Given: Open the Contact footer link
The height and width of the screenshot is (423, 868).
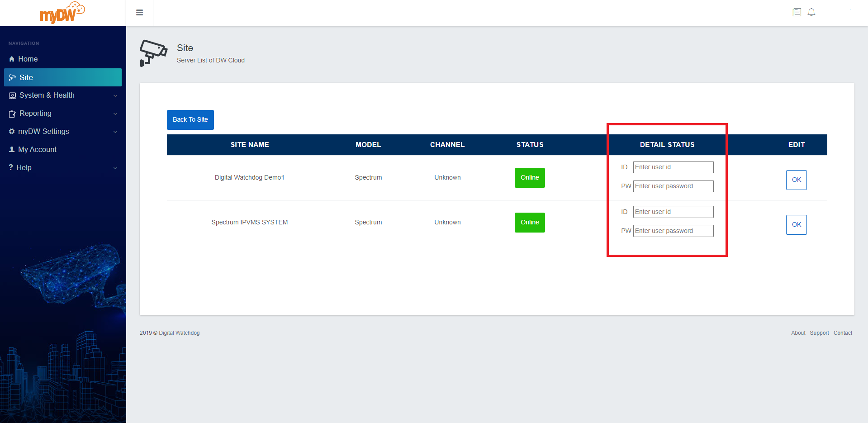Looking at the screenshot, I should [x=843, y=333].
